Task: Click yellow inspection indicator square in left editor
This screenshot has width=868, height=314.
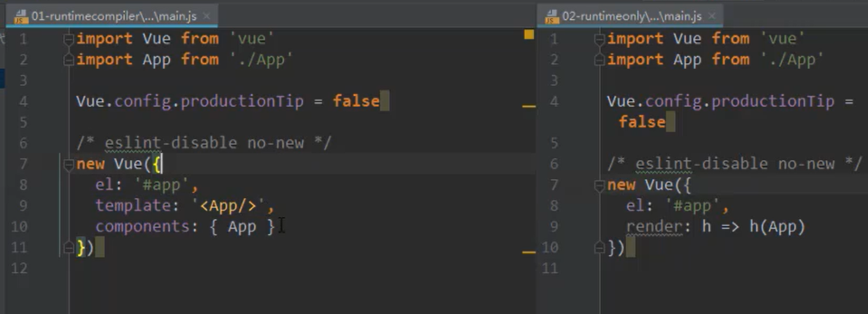Action: tap(529, 34)
